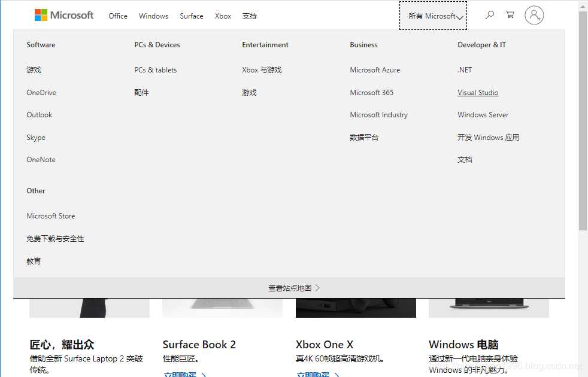Open the OneDrive link

41,93
